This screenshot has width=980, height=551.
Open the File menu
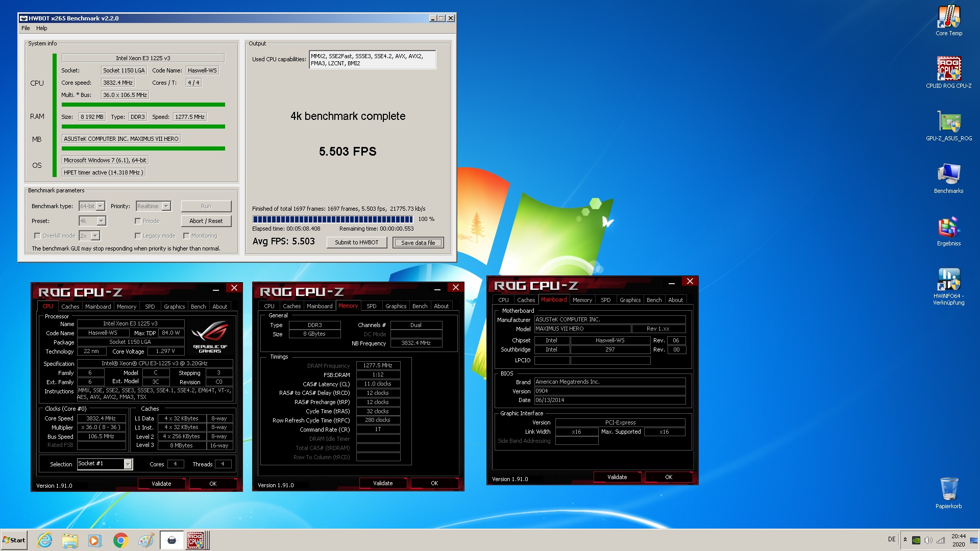[x=26, y=29]
